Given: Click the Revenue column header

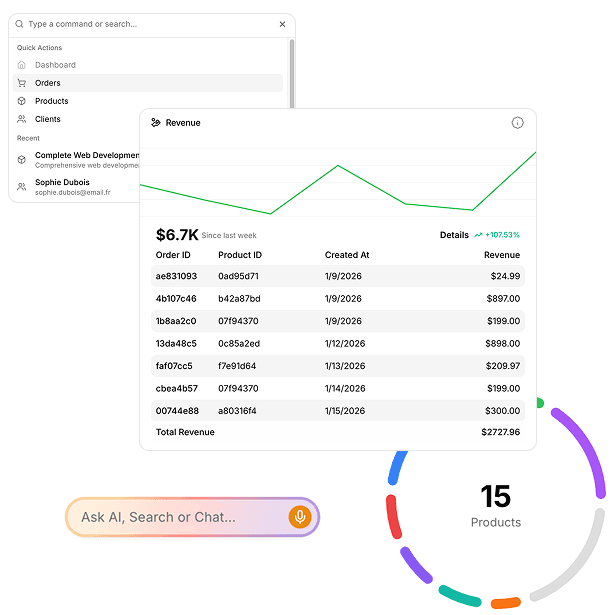Looking at the screenshot, I should pos(502,255).
